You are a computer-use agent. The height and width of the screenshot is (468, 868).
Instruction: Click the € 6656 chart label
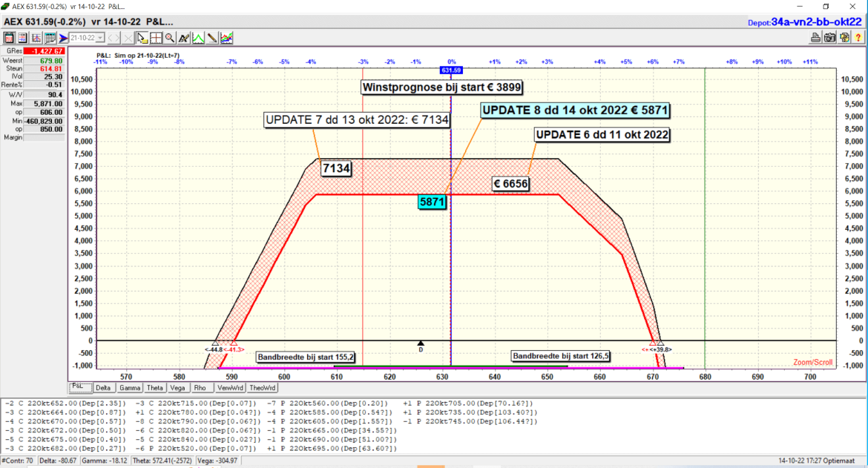coord(510,184)
